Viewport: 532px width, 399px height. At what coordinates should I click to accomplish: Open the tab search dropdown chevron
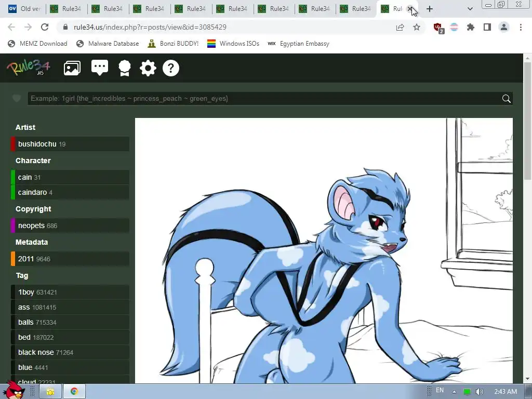tap(470, 9)
